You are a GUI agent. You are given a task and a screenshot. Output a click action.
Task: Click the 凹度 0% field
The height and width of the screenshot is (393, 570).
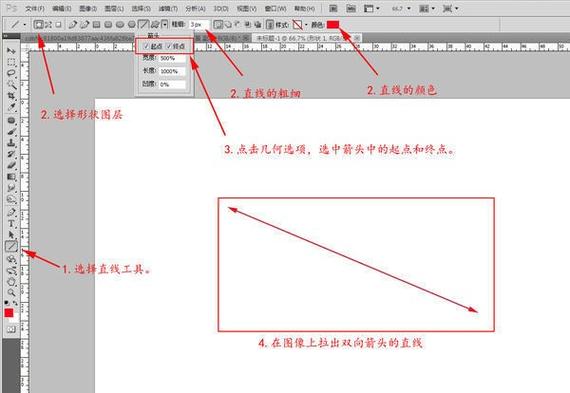173,84
